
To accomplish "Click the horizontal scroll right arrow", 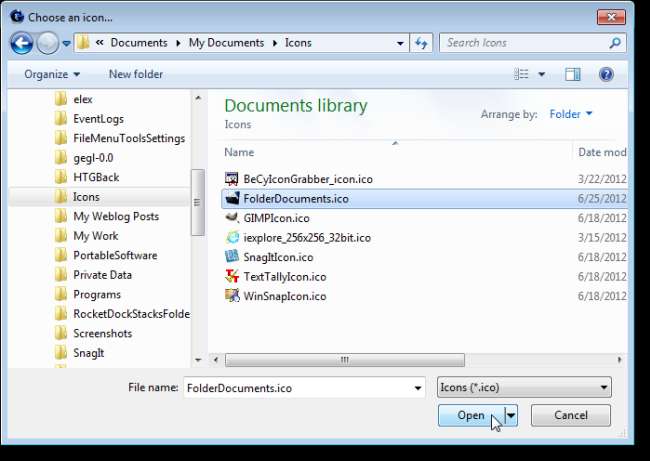I will (x=620, y=359).
